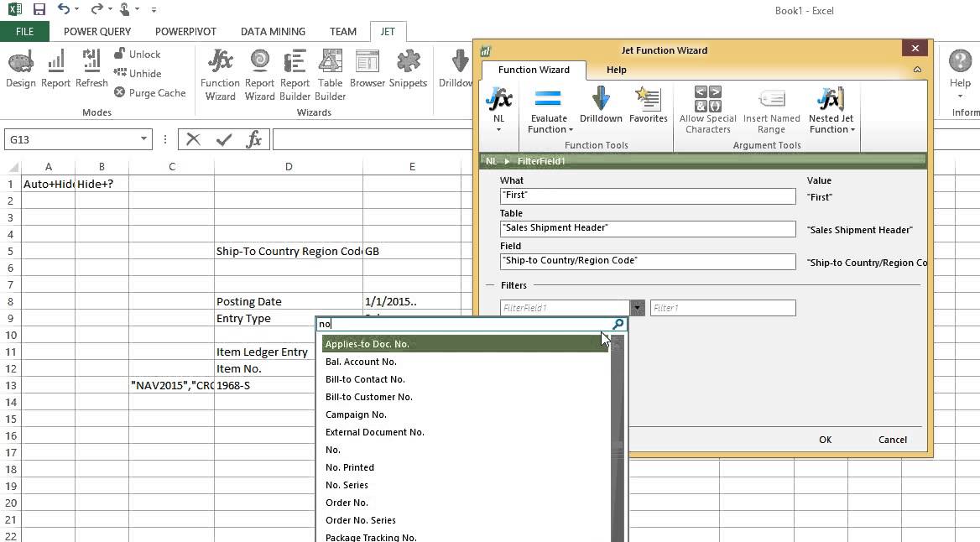Click FilterField1 in wizard breadcrumb
Screen dimensions: 980x542
[541, 161]
